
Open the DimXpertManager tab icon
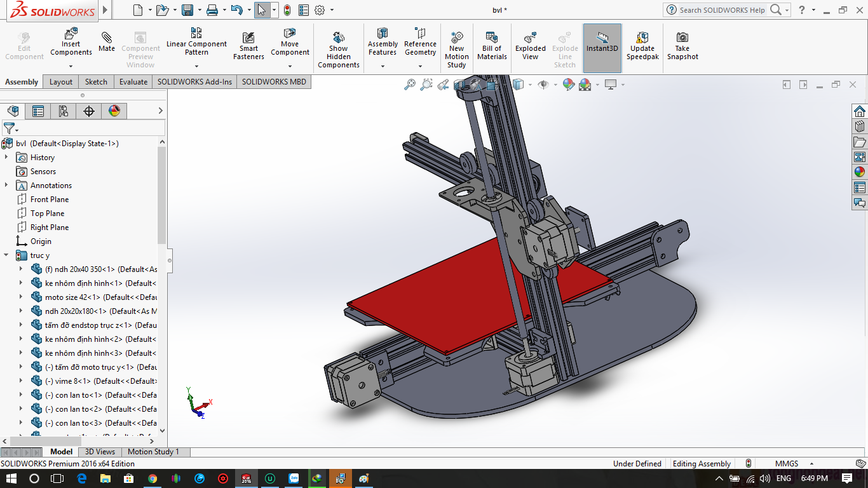pyautogui.click(x=89, y=111)
